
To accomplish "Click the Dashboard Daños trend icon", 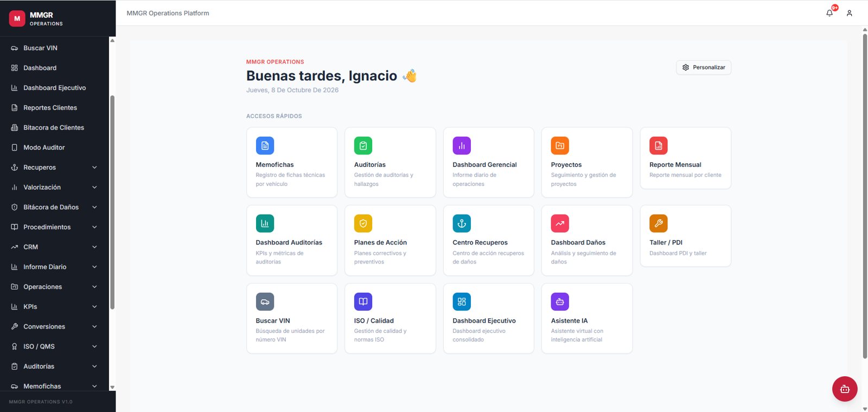I will tap(560, 223).
